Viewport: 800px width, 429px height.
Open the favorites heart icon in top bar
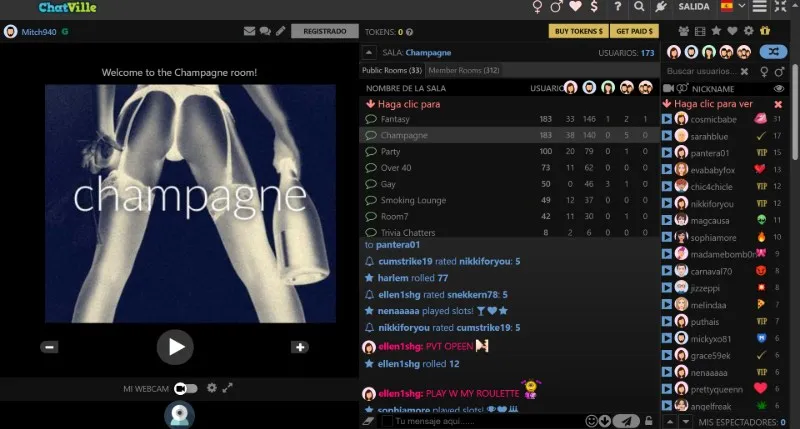point(576,7)
